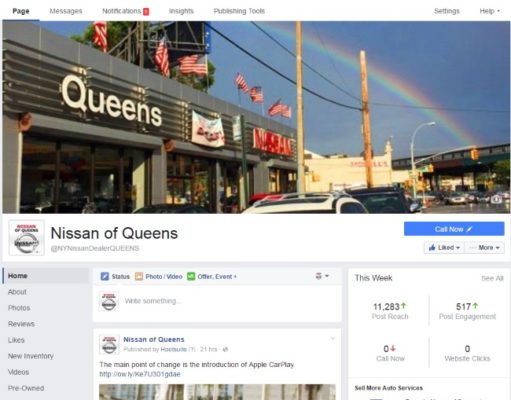The width and height of the screenshot is (511, 400).
Task: Open the Liked dropdown
Action: [x=444, y=248]
